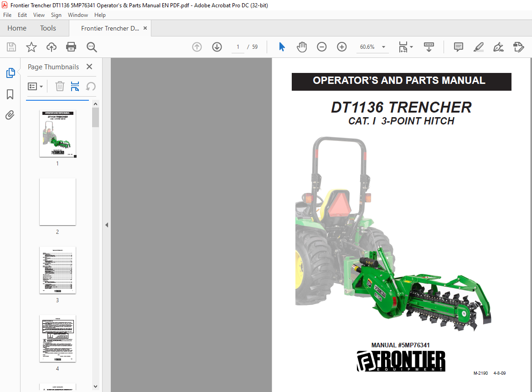532x392 pixels.
Task: Close the Frontier Trencher document tab
Action: coord(145,28)
